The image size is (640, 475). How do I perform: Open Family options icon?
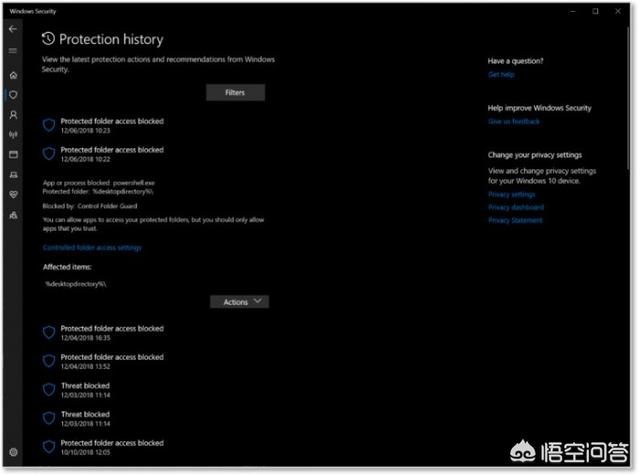pos(13,215)
